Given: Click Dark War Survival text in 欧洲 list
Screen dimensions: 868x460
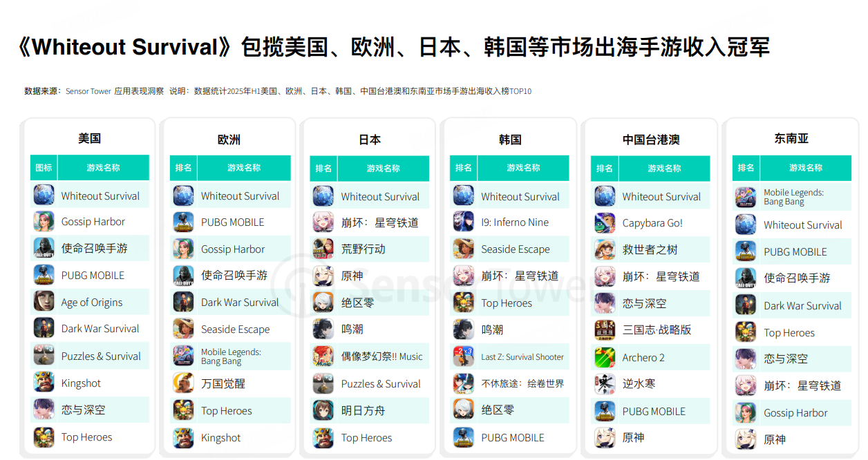Looking at the screenshot, I should (240, 303).
